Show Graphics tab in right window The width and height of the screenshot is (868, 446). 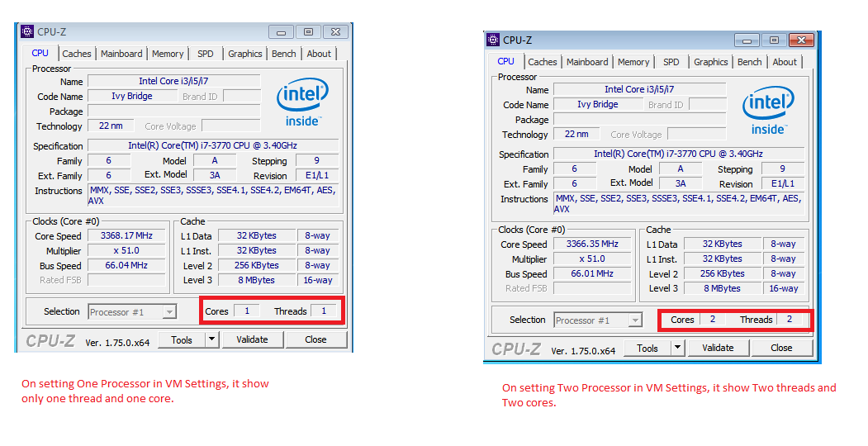tap(710, 62)
